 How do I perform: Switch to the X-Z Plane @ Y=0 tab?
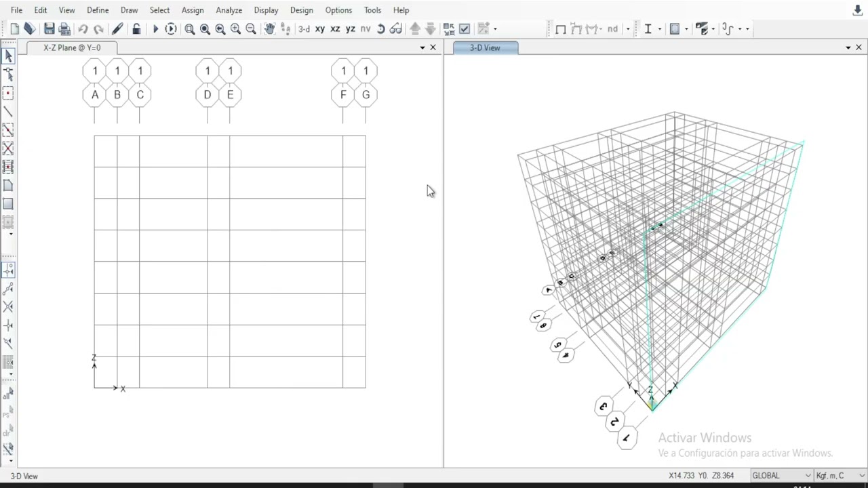(x=72, y=47)
